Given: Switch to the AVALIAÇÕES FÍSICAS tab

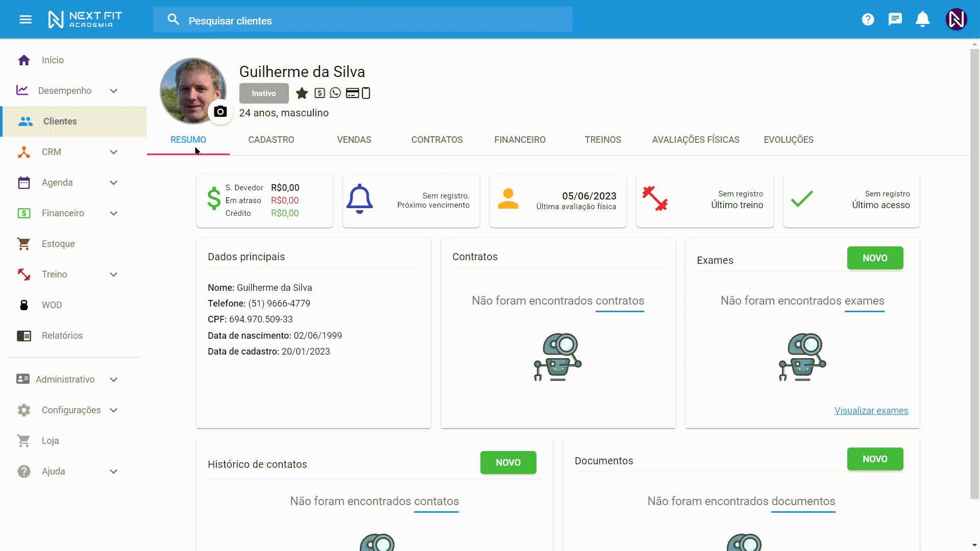Looking at the screenshot, I should pyautogui.click(x=695, y=140).
